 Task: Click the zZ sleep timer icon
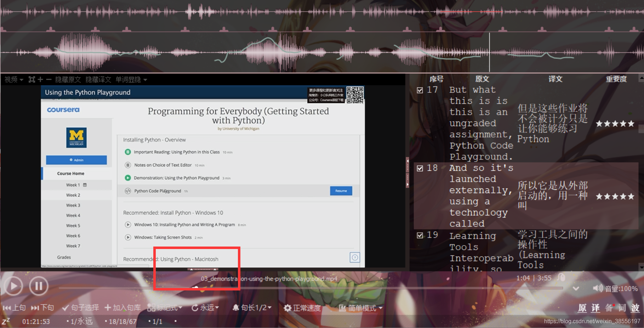pyautogui.click(x=6, y=321)
